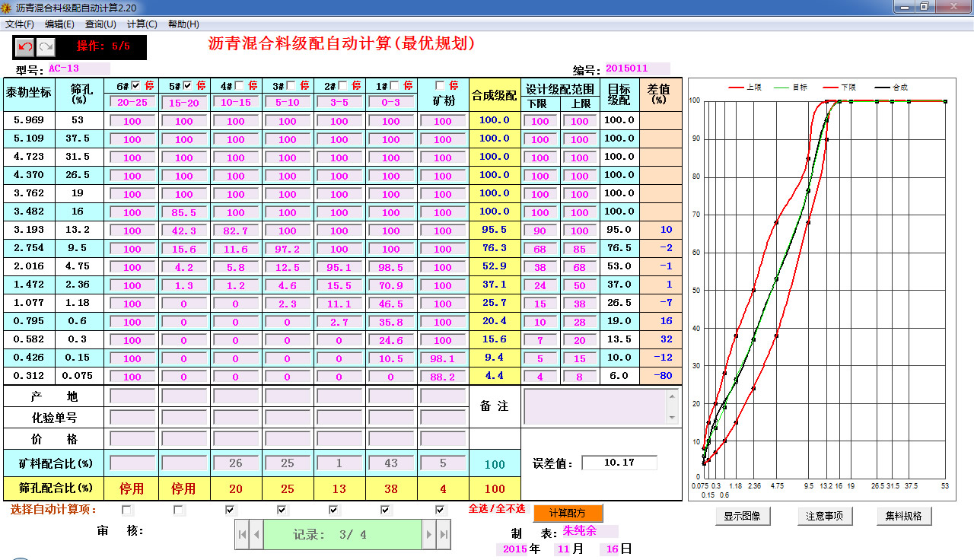Check the 4# 停 checkbox

(x=239, y=85)
